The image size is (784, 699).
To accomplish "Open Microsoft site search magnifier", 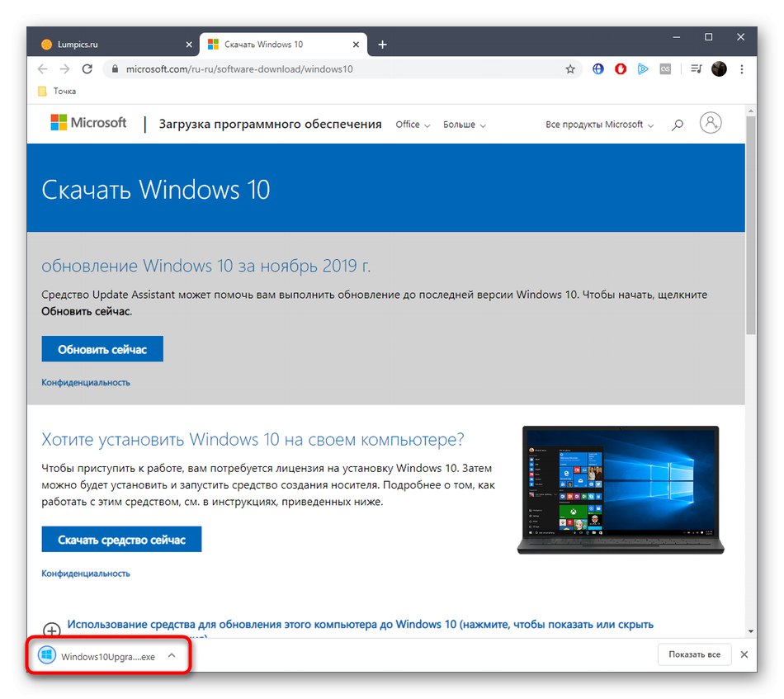I will (678, 125).
